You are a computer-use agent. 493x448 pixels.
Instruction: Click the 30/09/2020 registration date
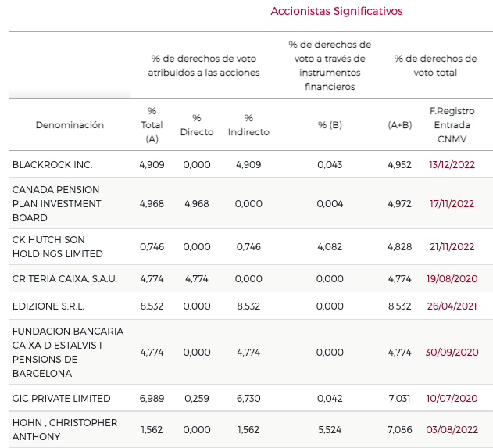coord(452,353)
